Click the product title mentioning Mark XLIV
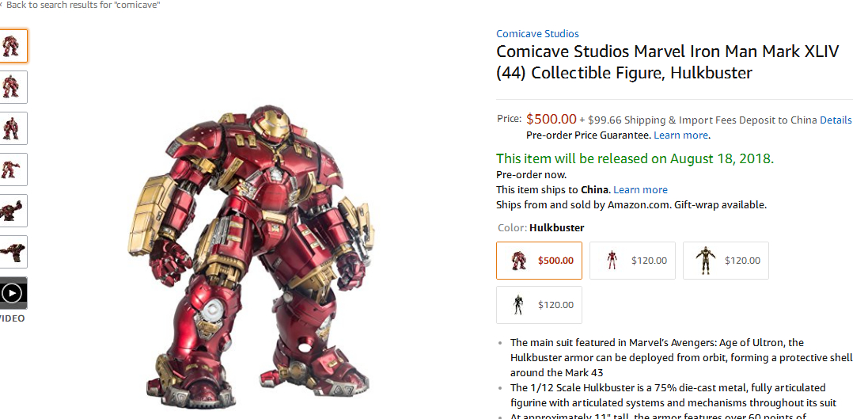Image resolution: width=868 pixels, height=419 pixels. point(667,62)
